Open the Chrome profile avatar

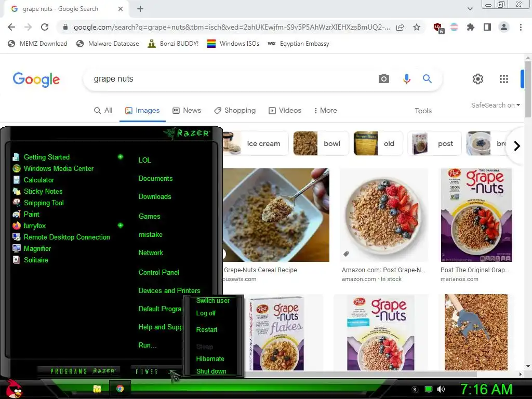click(504, 27)
